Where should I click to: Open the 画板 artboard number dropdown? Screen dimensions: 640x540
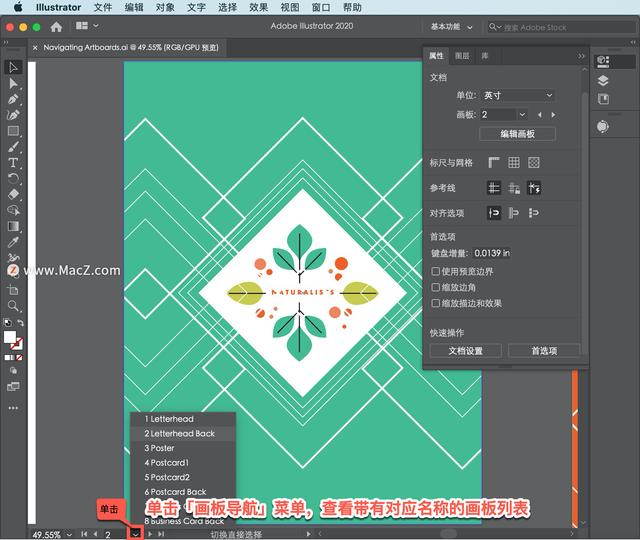(x=522, y=115)
